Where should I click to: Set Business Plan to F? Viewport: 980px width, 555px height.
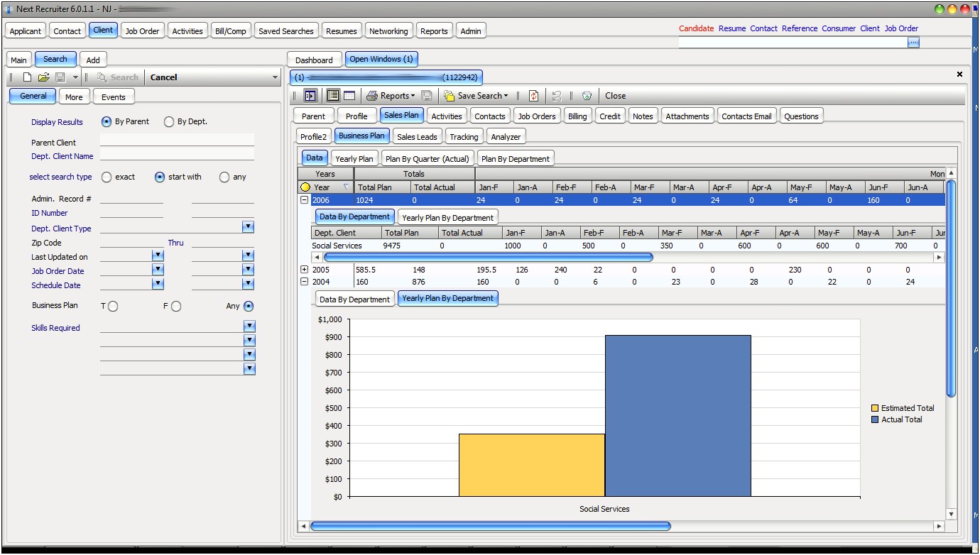click(176, 306)
